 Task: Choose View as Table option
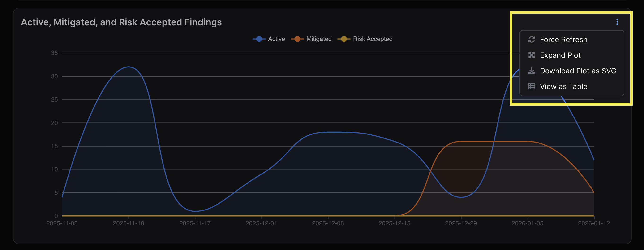tap(563, 86)
